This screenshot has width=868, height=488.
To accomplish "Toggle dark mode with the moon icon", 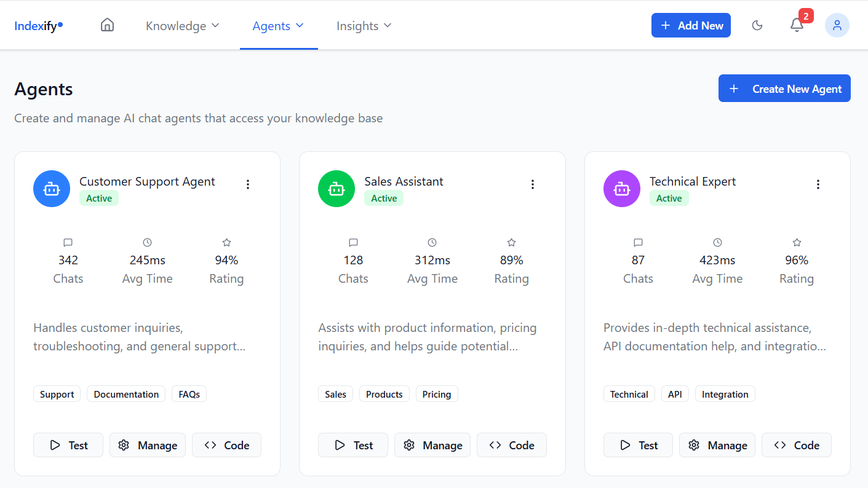I will [x=757, y=25].
